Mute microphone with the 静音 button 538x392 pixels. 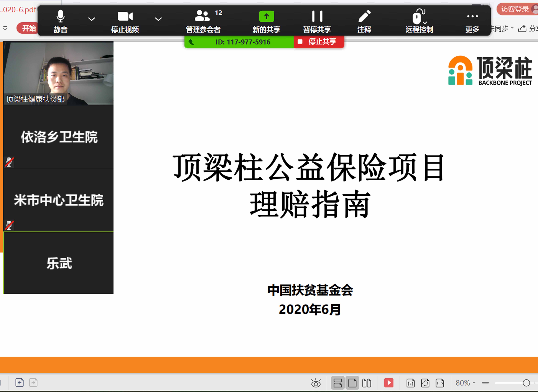[x=60, y=21]
